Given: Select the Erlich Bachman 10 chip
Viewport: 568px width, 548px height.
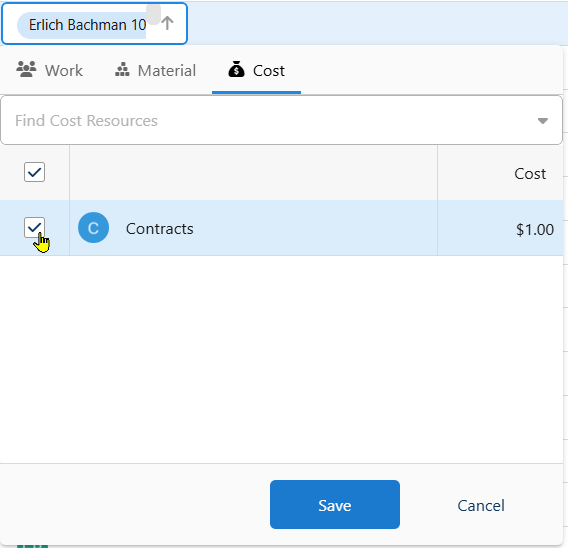Looking at the screenshot, I should [82, 25].
